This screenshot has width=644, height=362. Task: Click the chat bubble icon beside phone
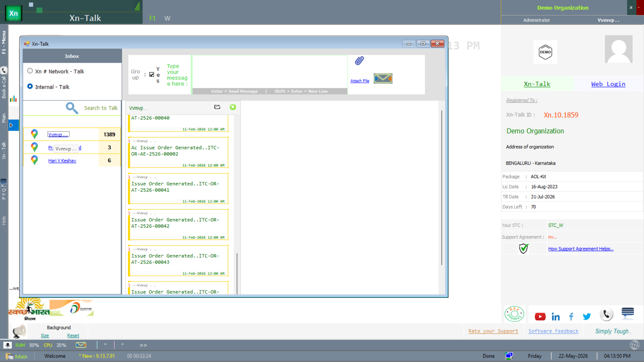[628, 313]
